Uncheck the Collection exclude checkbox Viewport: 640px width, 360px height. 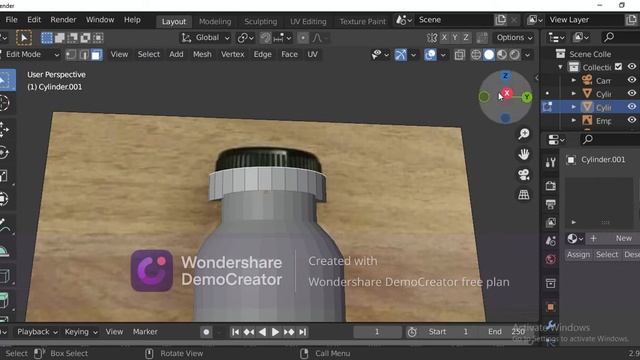point(618,67)
